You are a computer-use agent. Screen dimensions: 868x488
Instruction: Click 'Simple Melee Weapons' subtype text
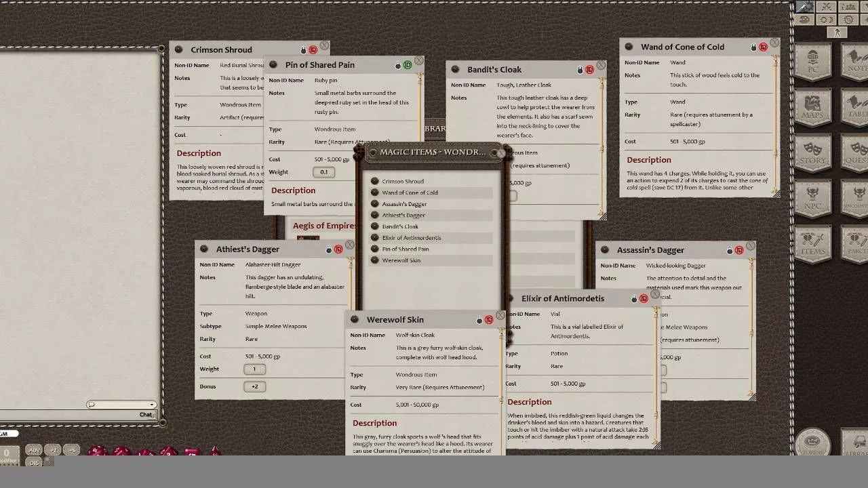tap(276, 326)
